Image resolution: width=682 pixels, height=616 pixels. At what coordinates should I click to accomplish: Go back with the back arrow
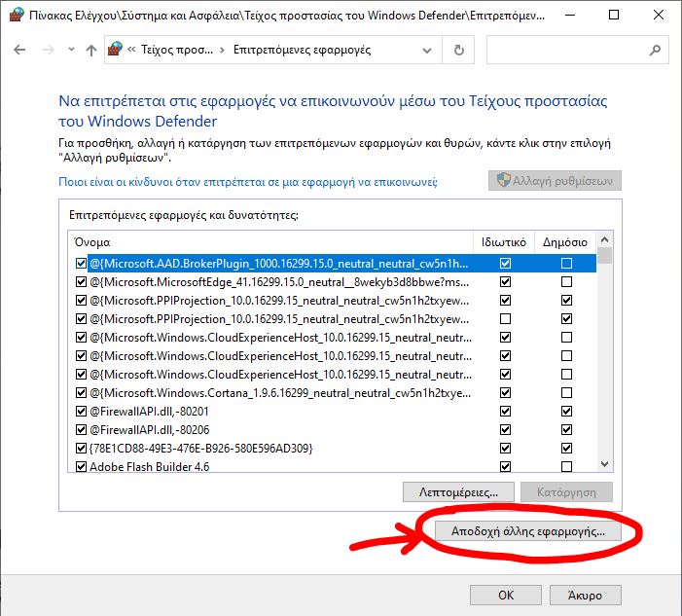tap(19, 50)
